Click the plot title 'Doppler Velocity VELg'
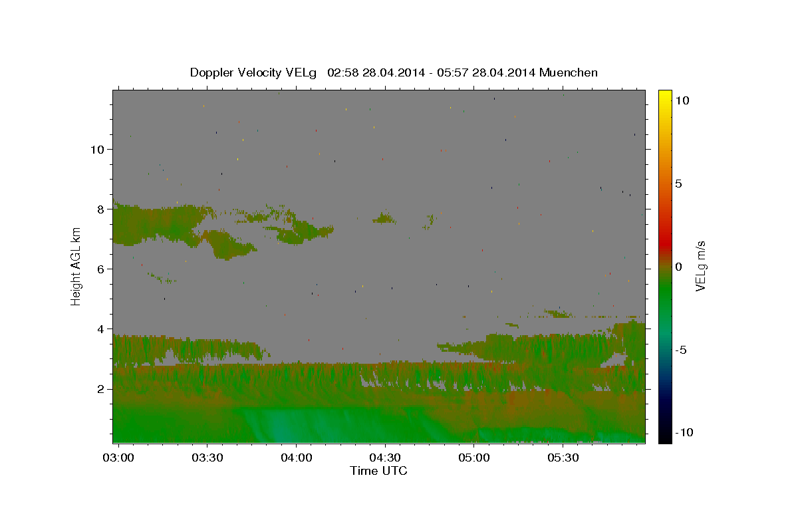The width and height of the screenshot is (798, 532). 253,73
